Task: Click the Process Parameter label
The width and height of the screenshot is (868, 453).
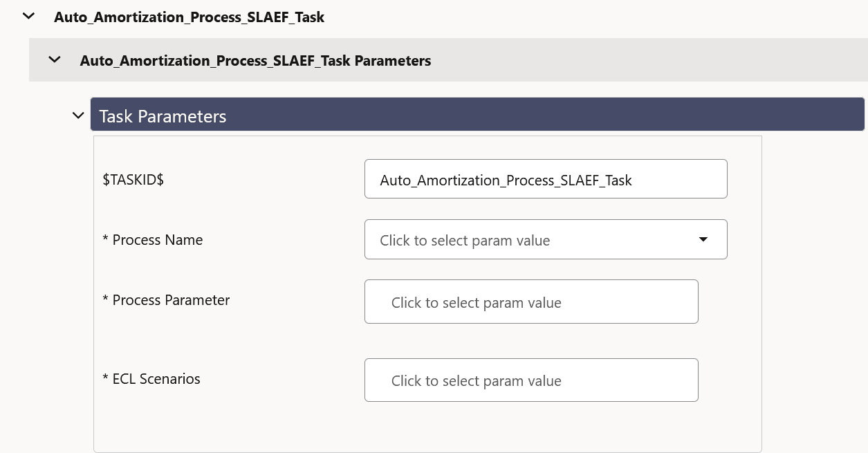Action: (x=166, y=299)
